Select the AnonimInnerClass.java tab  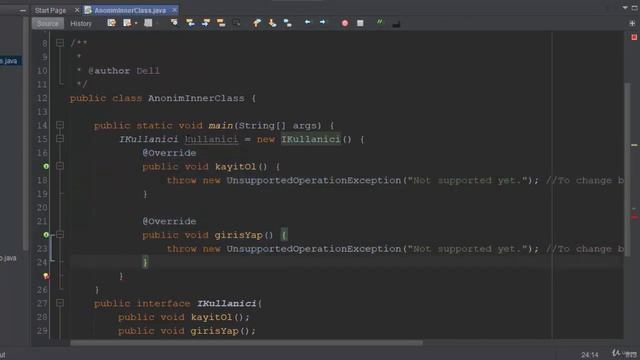click(x=130, y=10)
